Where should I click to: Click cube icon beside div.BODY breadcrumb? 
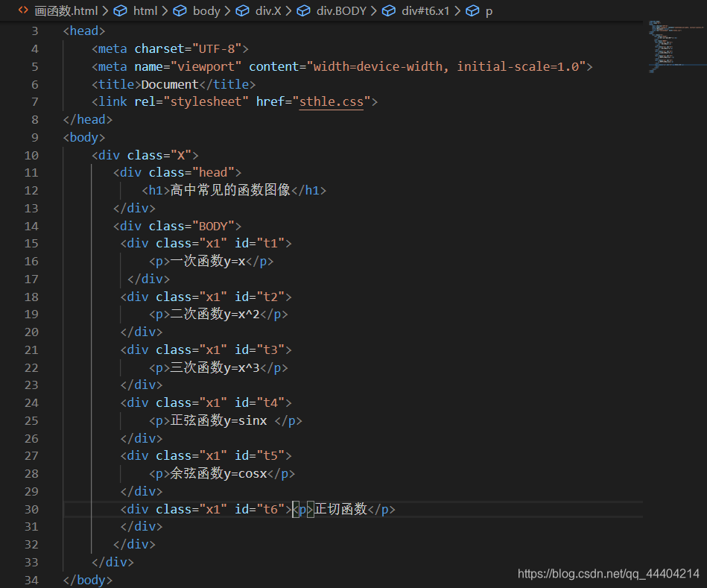coord(303,10)
